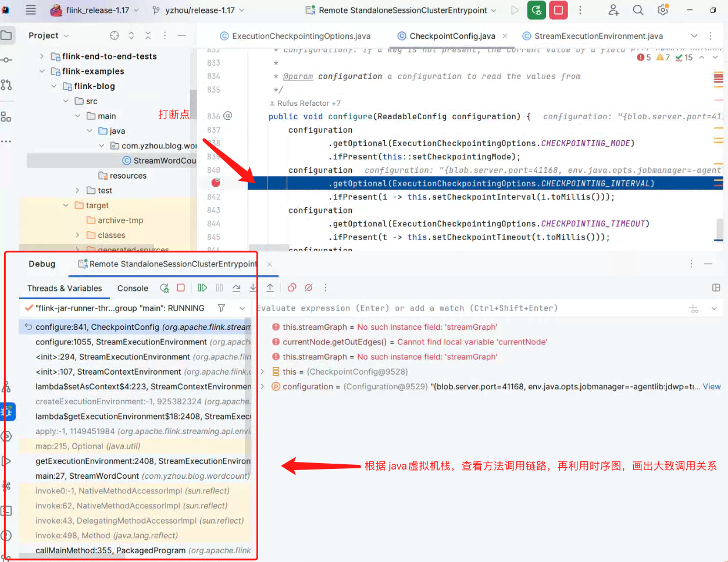Viewport: 728px width, 562px height.
Task: Close CheckpointConfig.java tab
Action: [505, 36]
